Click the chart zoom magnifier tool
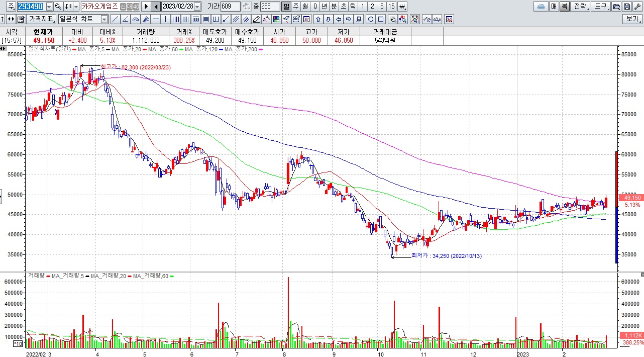Image resolution: width=644 pixels, height=357 pixels. pyautogui.click(x=393, y=19)
